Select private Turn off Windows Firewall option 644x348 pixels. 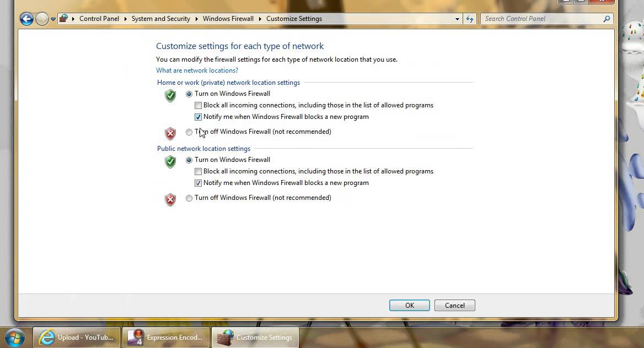tap(189, 132)
